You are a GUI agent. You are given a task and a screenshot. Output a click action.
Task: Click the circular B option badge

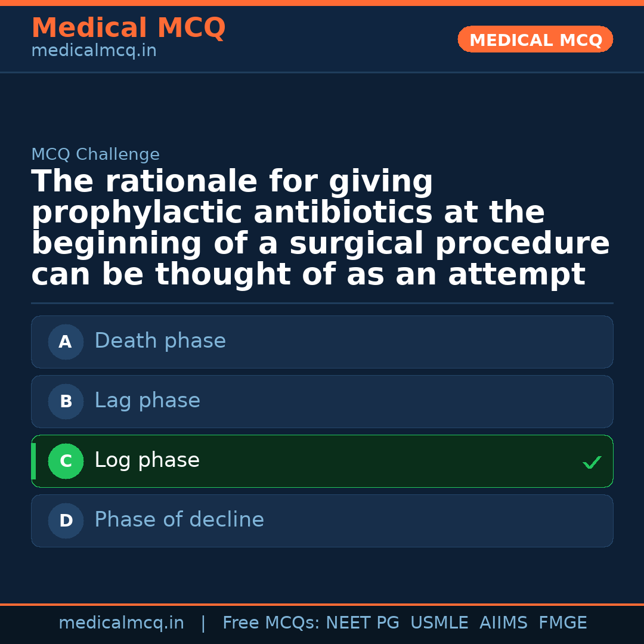pyautogui.click(x=66, y=401)
